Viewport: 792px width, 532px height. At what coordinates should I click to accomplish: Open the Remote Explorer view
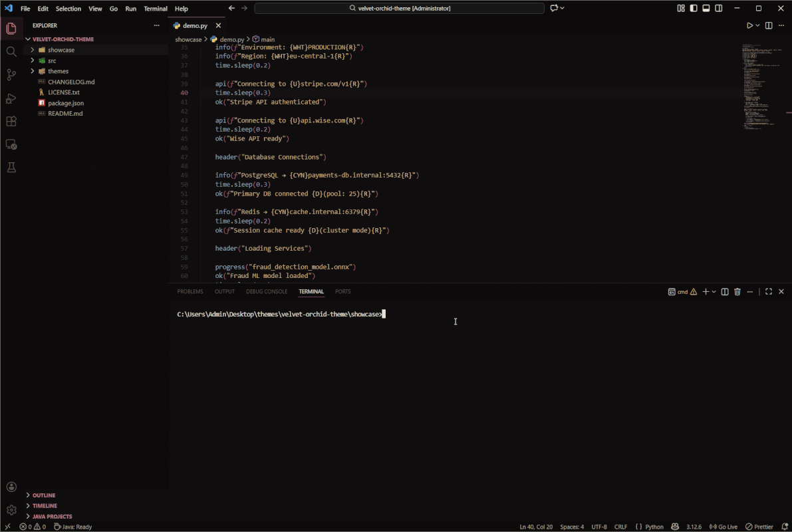(x=11, y=144)
